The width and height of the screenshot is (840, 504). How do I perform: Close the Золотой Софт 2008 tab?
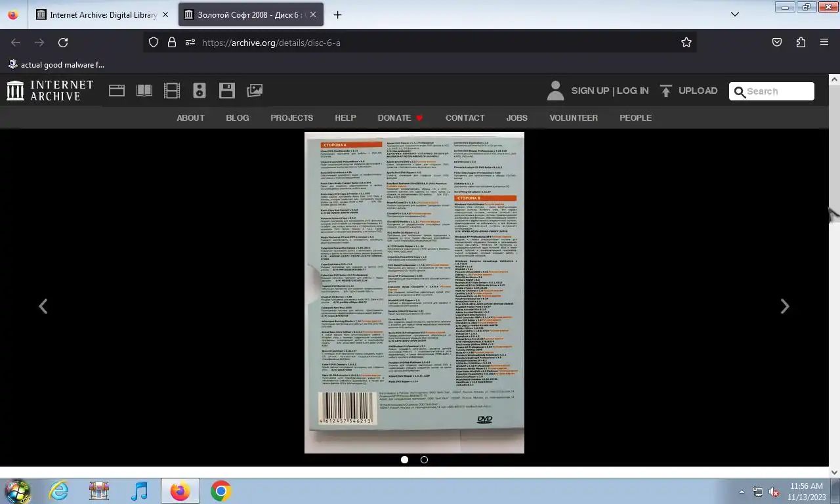click(x=313, y=14)
